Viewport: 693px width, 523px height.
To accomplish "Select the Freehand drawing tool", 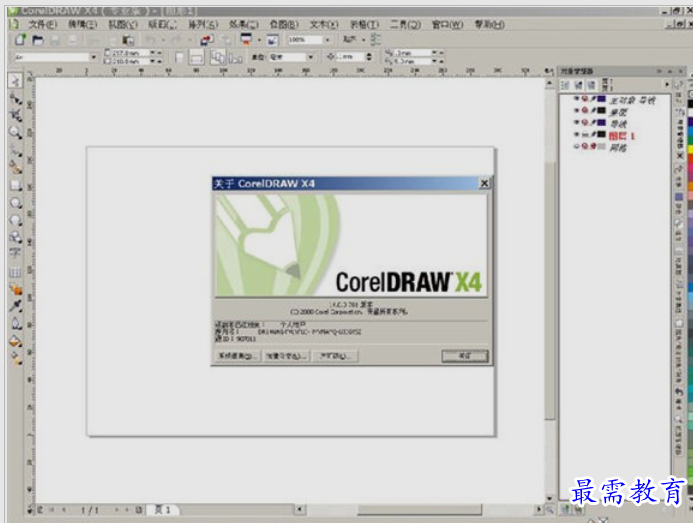I will pos(15,150).
